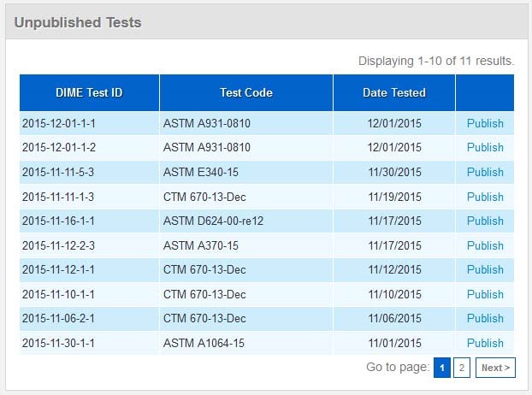Publish the ASTM E340-15 test
This screenshot has width=532, height=395.
485,172
